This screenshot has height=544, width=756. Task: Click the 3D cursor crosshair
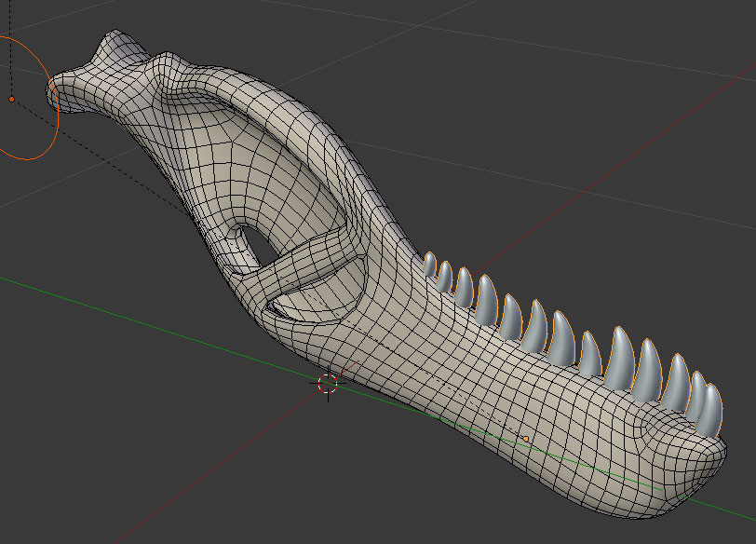tap(328, 384)
